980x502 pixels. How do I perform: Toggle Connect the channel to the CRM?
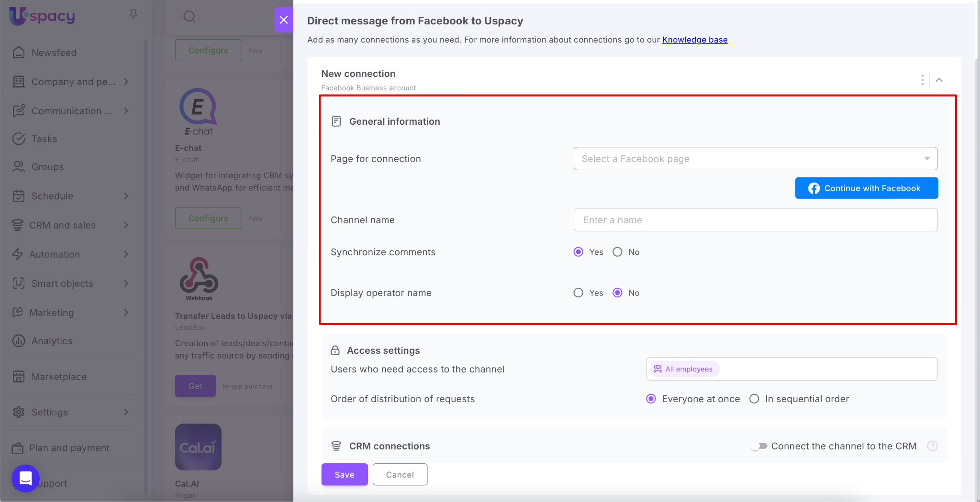tap(759, 446)
